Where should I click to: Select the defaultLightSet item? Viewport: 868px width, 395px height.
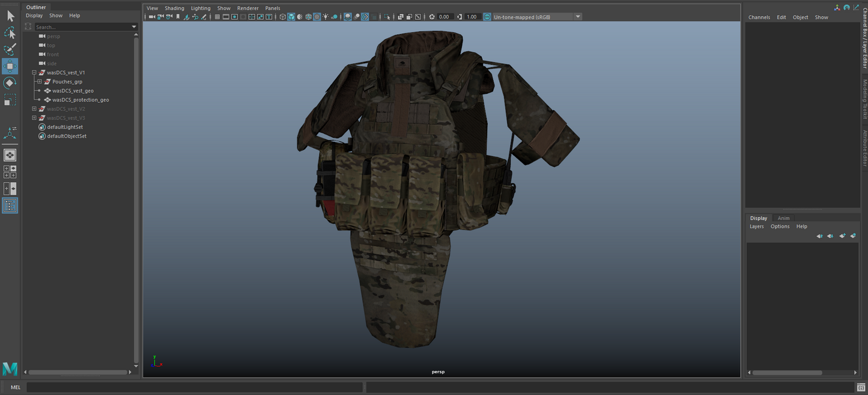tap(65, 127)
